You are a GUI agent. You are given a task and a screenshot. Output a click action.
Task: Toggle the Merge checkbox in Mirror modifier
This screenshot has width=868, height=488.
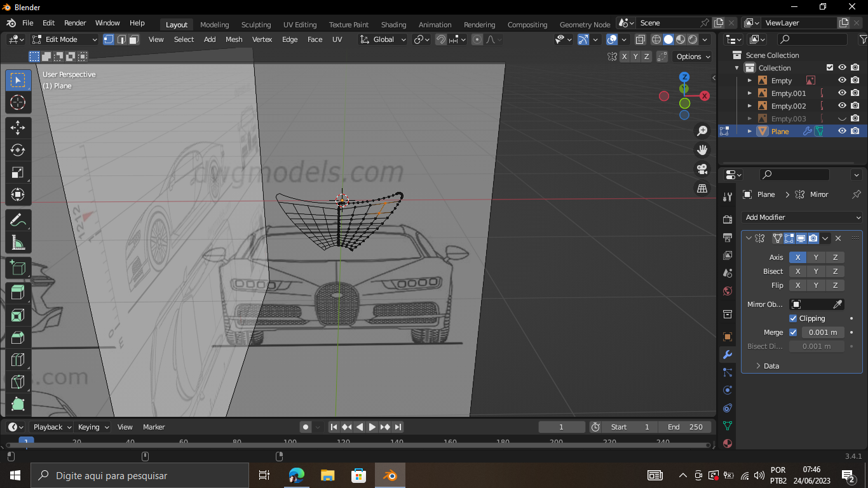[x=793, y=332]
